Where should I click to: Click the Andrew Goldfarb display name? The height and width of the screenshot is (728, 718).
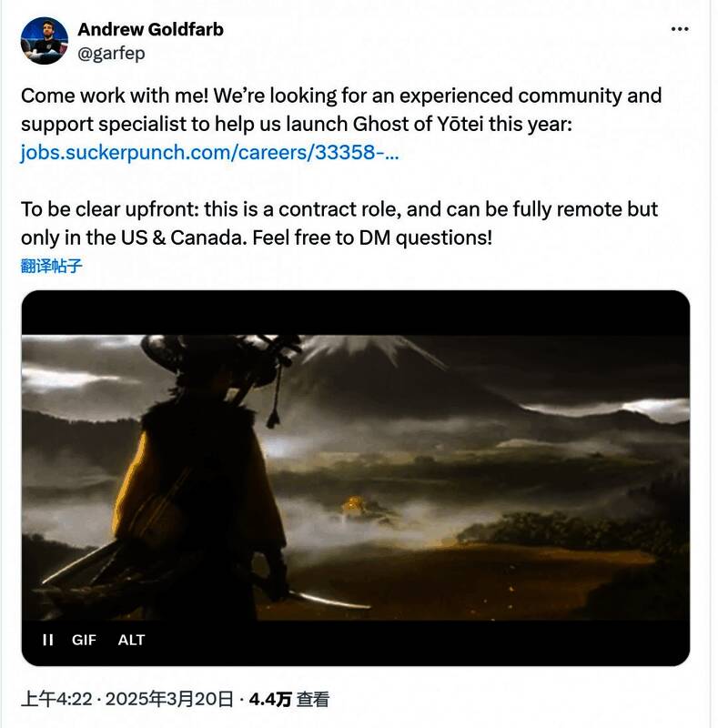[x=150, y=29]
